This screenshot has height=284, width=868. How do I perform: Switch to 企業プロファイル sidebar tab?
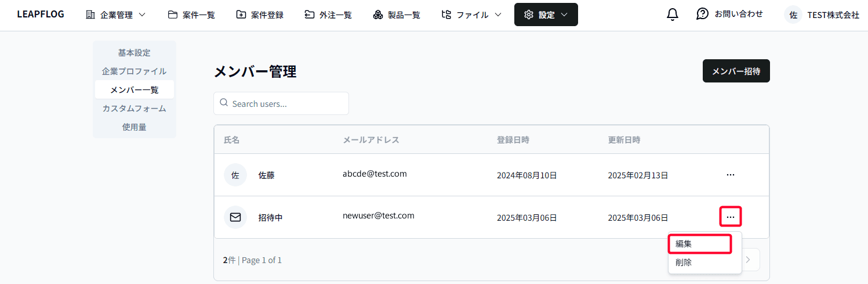pos(134,71)
